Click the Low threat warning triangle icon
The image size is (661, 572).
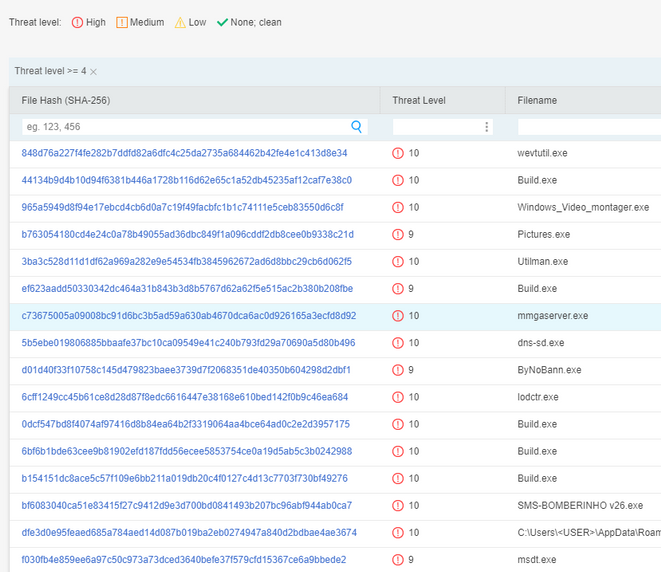point(181,22)
